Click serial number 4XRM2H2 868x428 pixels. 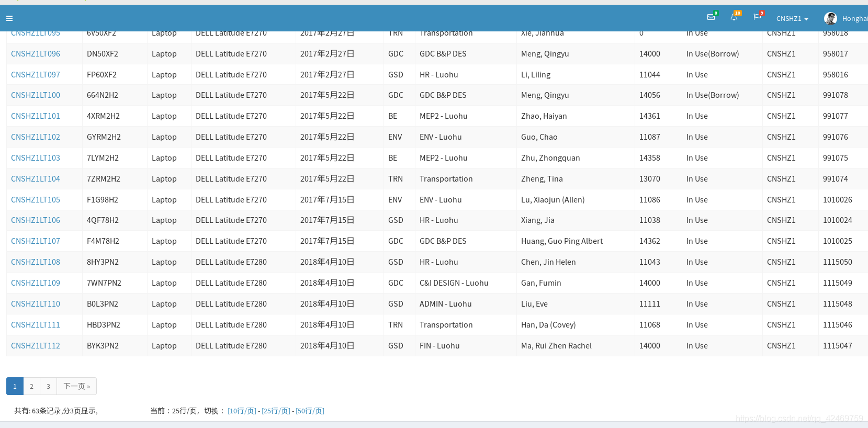[x=103, y=116]
